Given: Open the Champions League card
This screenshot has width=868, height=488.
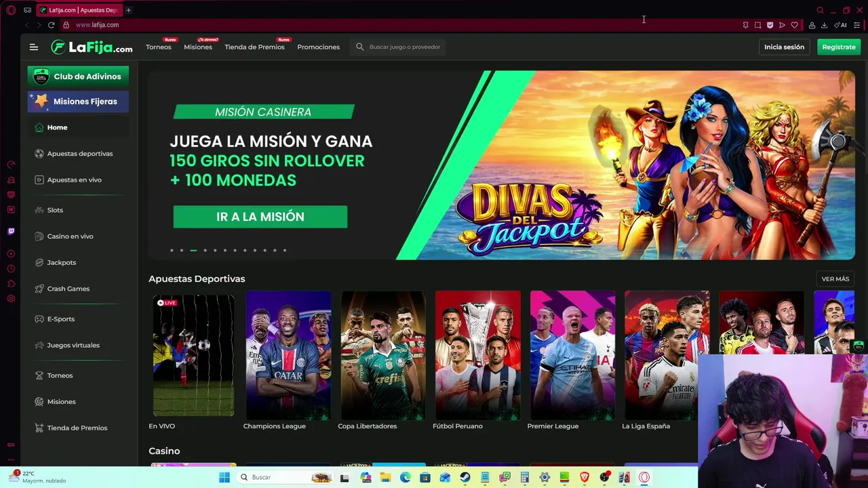Looking at the screenshot, I should coord(288,355).
